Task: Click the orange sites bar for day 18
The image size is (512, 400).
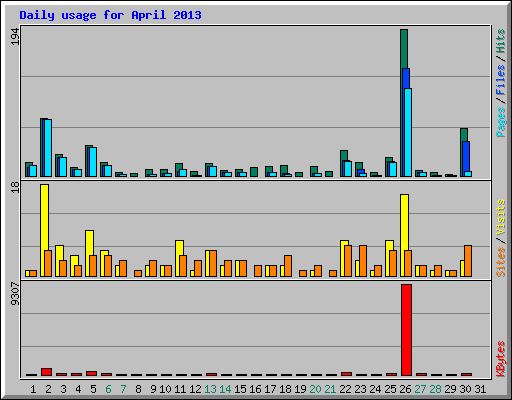Action: 288,266
